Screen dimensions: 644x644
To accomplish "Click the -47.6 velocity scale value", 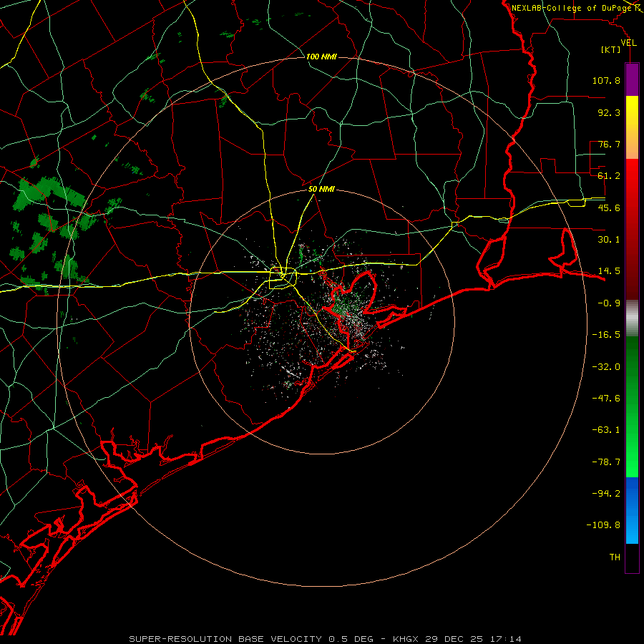I will pos(606,399).
